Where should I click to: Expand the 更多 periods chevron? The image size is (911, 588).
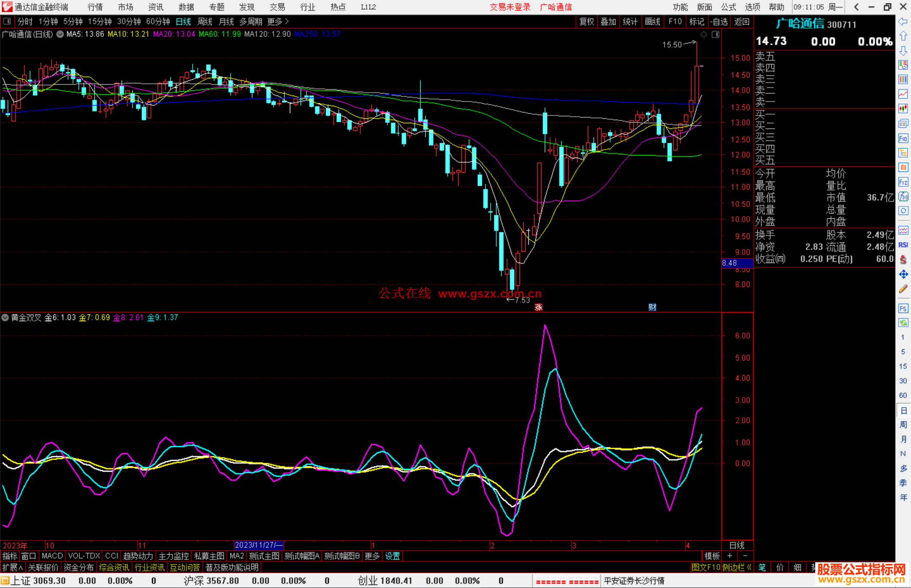click(287, 21)
